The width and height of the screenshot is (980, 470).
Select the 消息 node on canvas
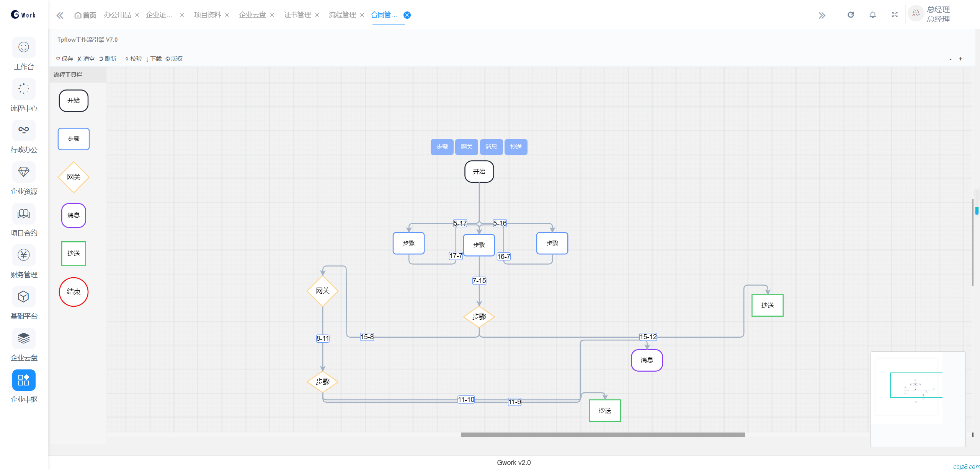coord(647,360)
